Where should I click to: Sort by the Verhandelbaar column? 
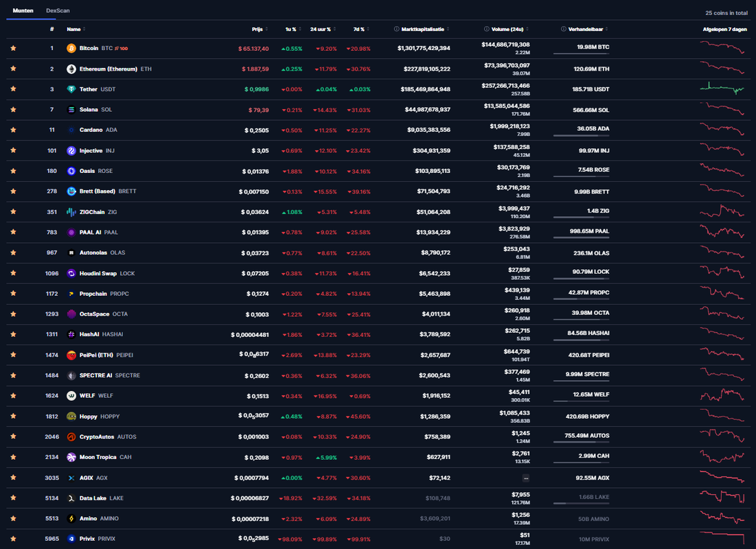point(588,30)
